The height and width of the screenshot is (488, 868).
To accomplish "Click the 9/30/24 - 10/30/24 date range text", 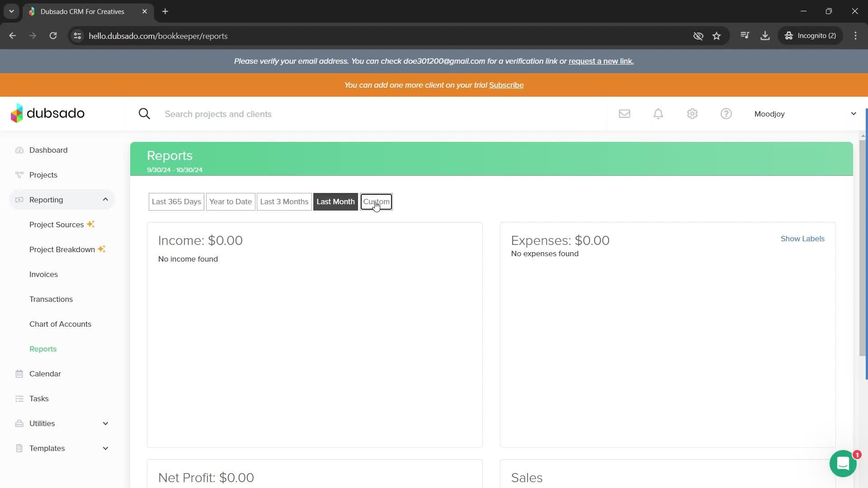I will point(175,170).
